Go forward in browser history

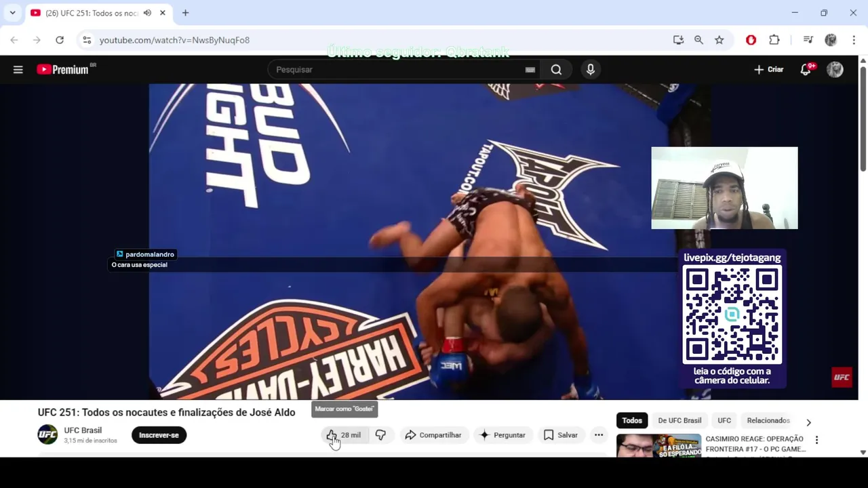pyautogui.click(x=37, y=40)
